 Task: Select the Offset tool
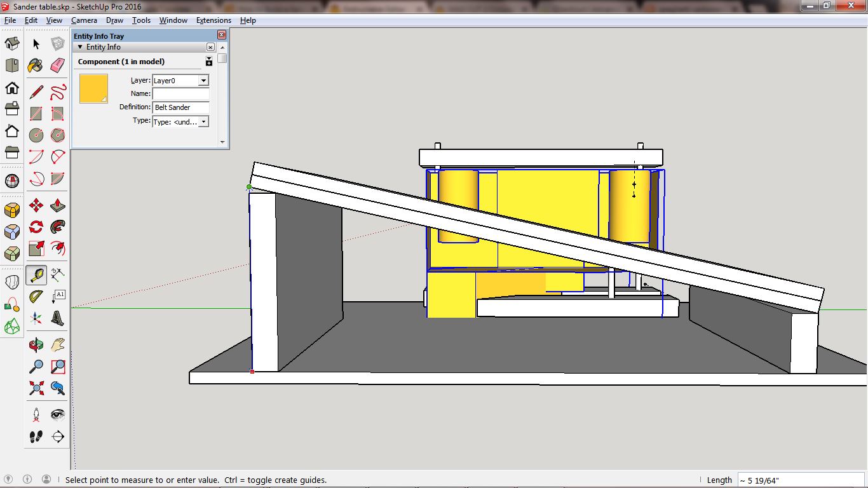(x=58, y=248)
